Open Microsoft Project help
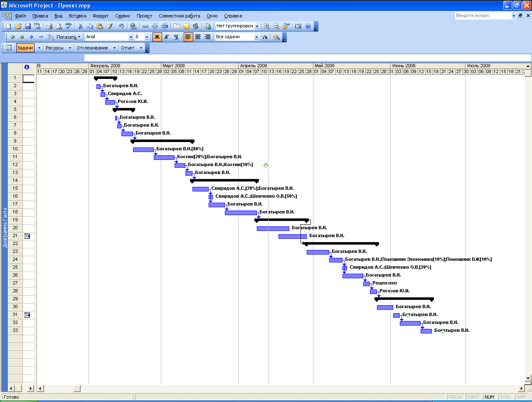This screenshot has height=402, width=532. click(x=308, y=26)
